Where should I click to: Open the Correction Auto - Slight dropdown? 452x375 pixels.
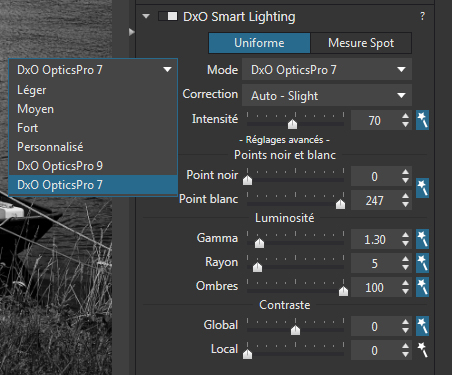click(x=327, y=96)
